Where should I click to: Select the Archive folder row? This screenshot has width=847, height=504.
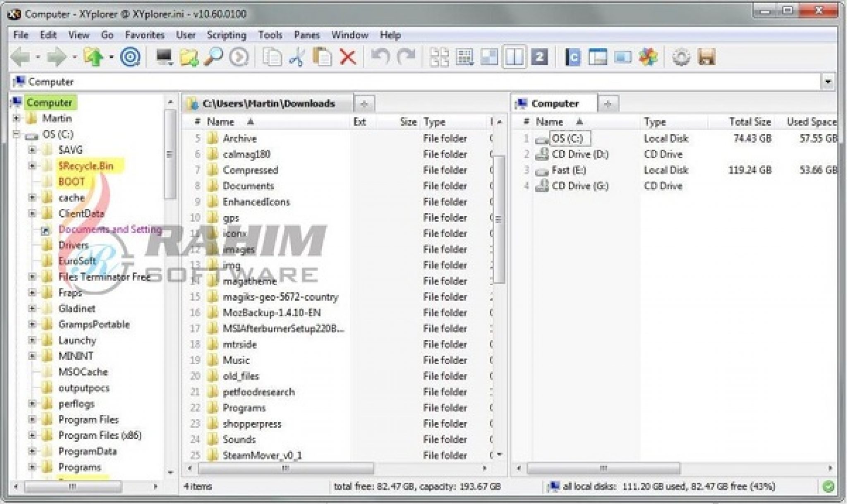[239, 138]
